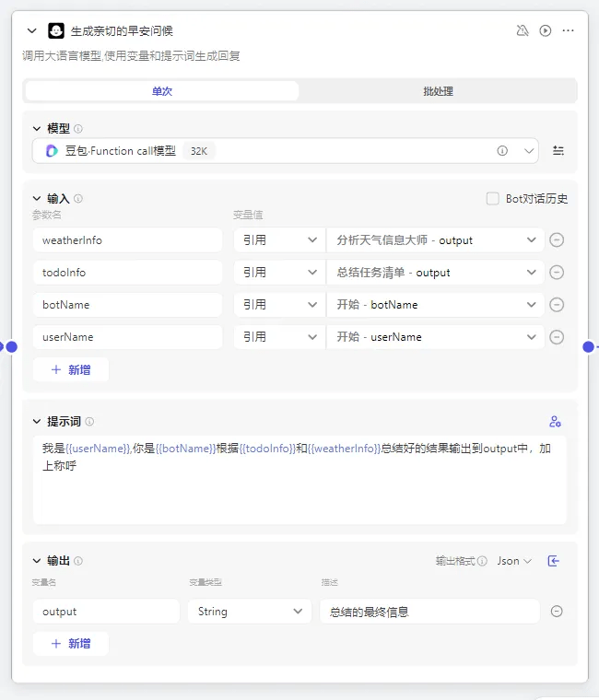Edit the todoInfo parameter name field

click(127, 273)
